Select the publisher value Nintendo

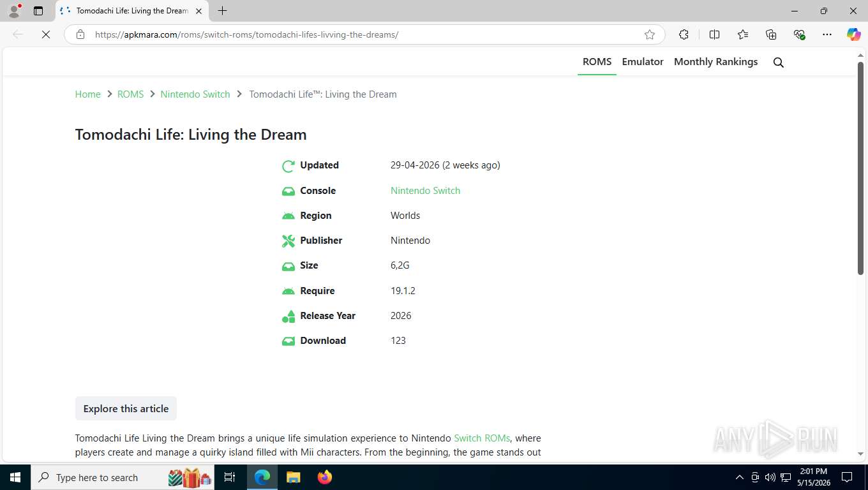click(410, 241)
